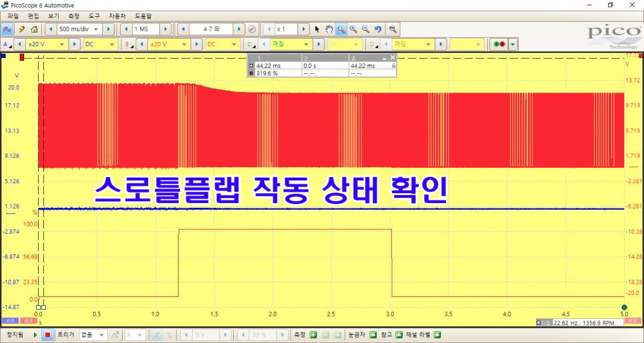Open the 자동차 menu

tap(117, 17)
